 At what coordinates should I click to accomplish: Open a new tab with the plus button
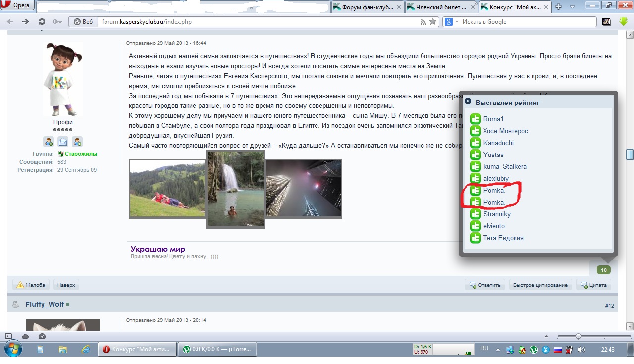(559, 7)
